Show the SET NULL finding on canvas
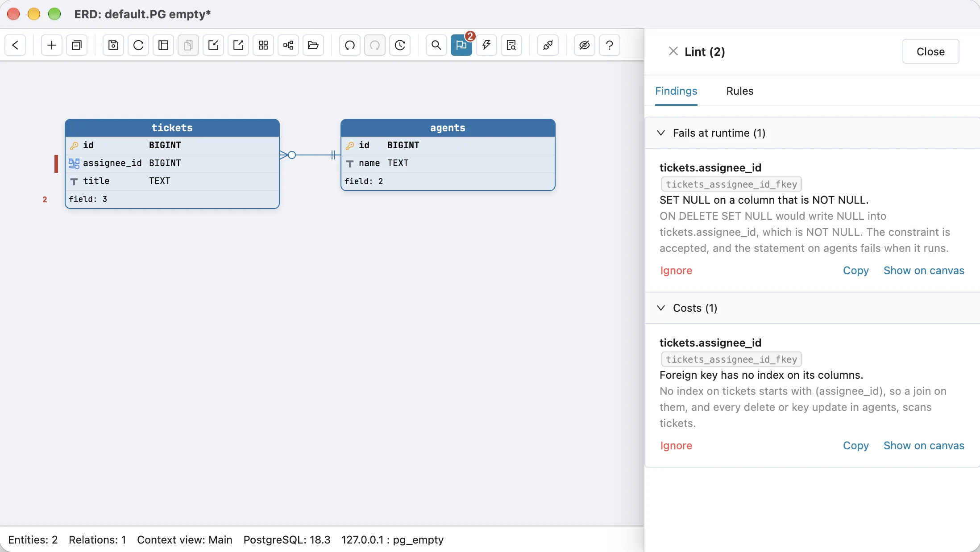 click(x=924, y=271)
